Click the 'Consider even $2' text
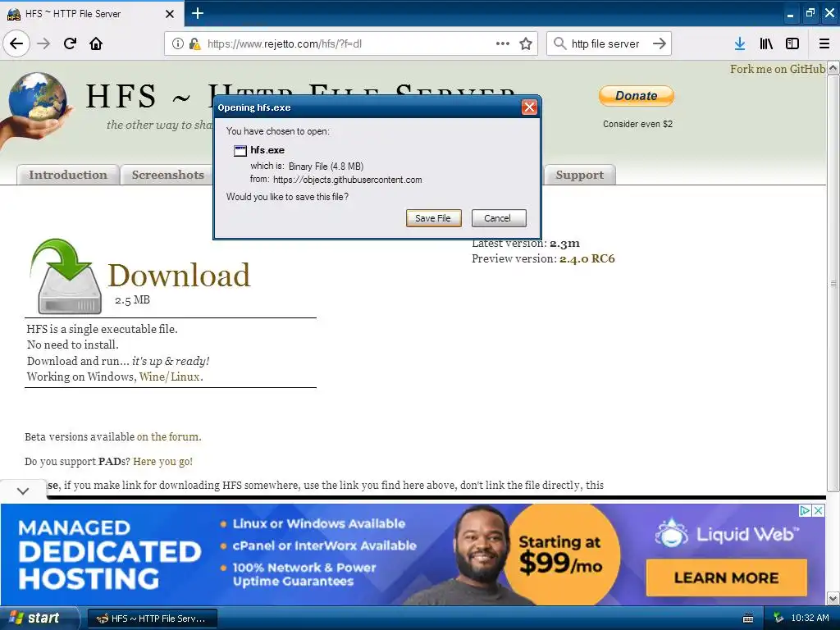The height and width of the screenshot is (630, 840). (x=637, y=124)
